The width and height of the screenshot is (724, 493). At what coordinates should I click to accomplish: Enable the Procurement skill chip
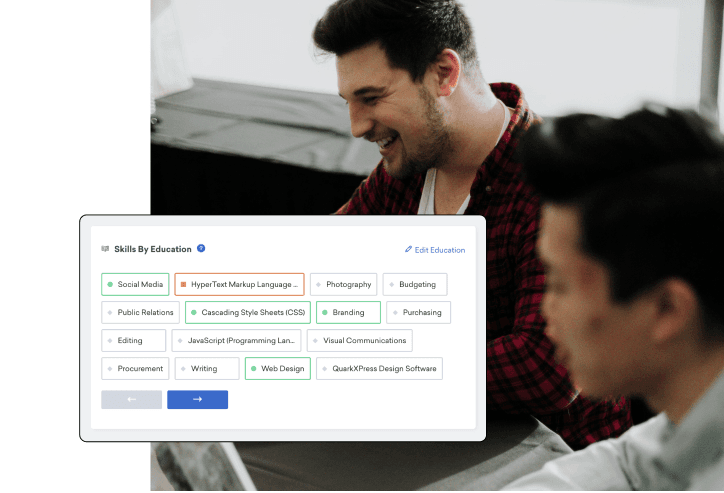[135, 369]
